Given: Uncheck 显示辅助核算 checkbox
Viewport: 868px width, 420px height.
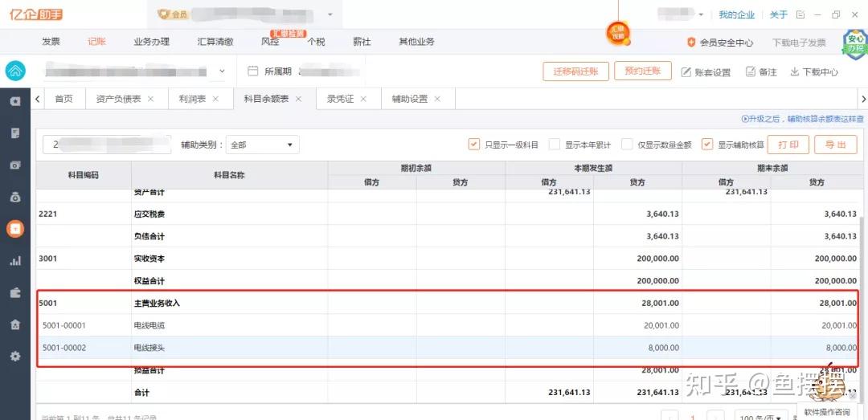Looking at the screenshot, I should [707, 145].
